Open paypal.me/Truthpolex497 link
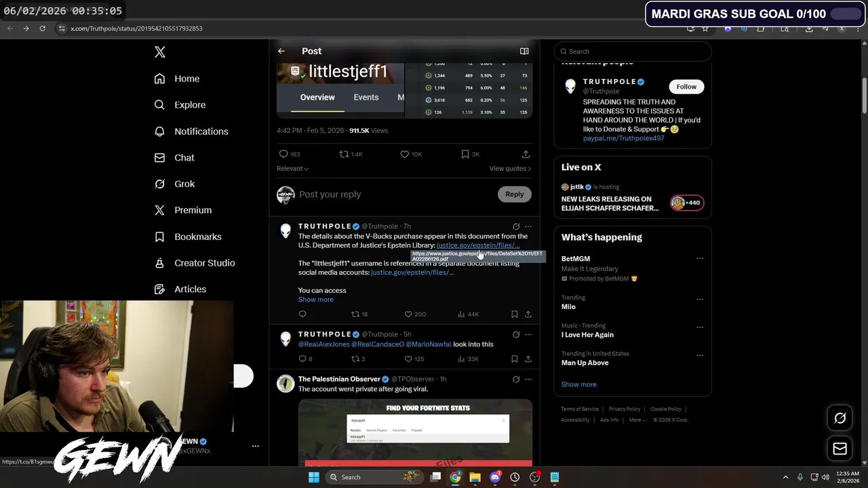This screenshot has height=488, width=868. (x=623, y=138)
